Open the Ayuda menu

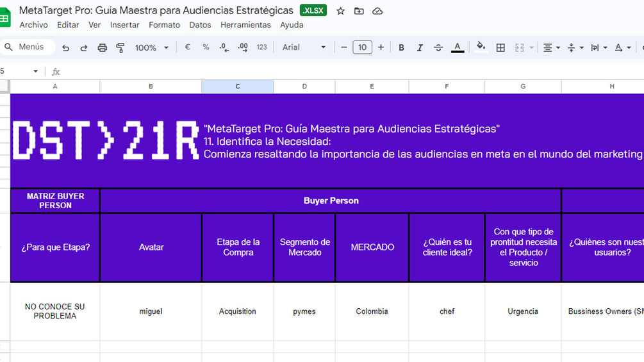point(292,25)
